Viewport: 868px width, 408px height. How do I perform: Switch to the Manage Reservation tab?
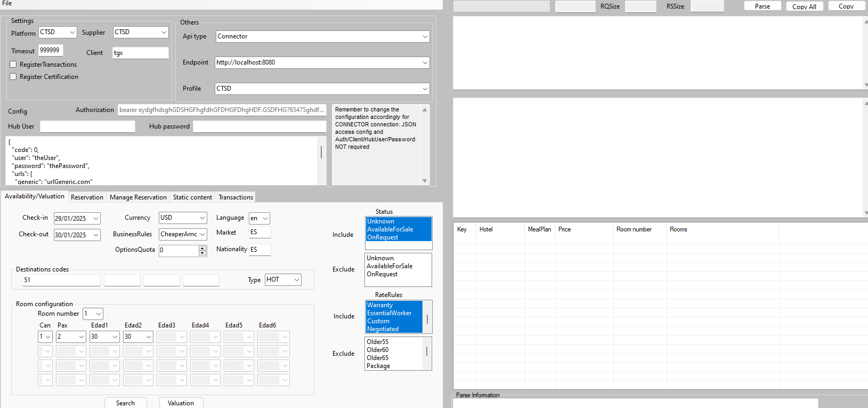138,197
